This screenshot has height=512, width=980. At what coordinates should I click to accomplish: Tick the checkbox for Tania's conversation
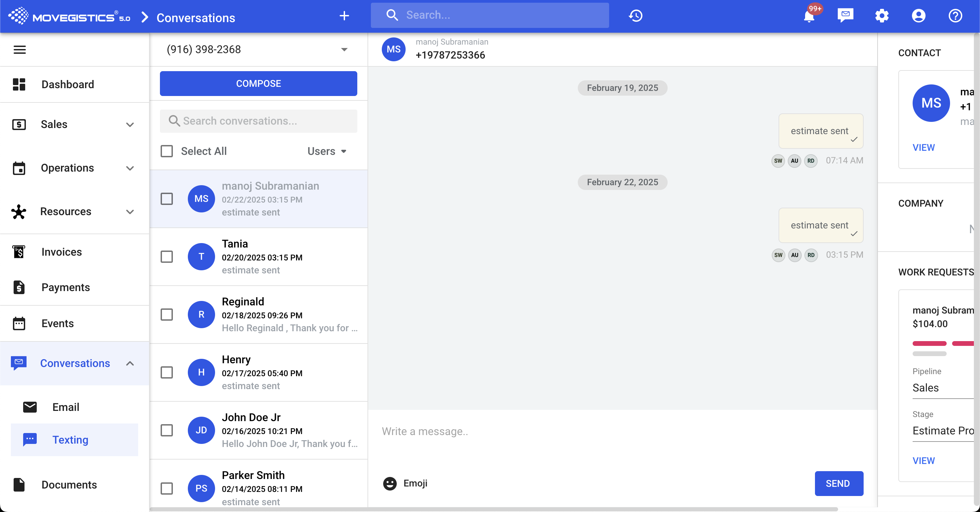click(167, 257)
